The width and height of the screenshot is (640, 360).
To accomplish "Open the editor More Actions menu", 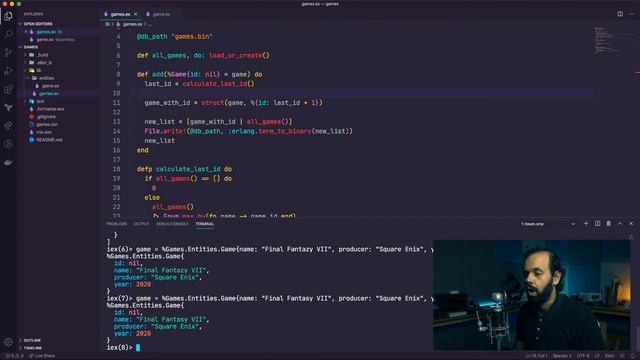I will point(631,14).
